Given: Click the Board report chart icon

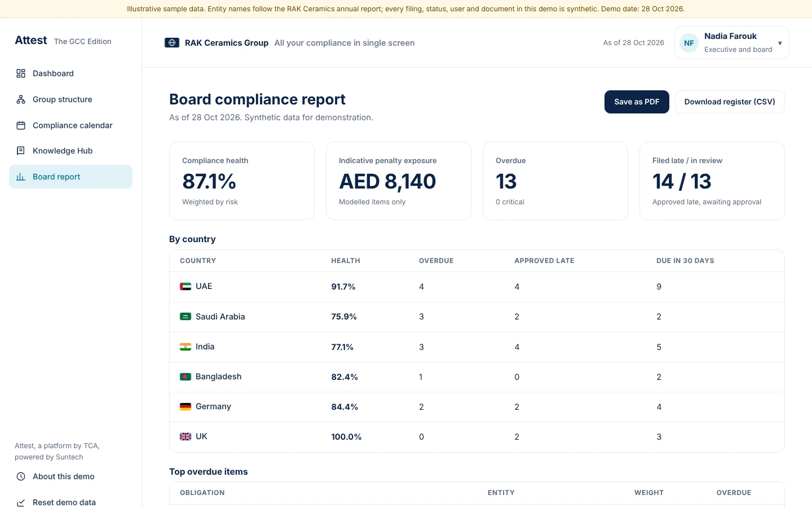Looking at the screenshot, I should point(21,177).
